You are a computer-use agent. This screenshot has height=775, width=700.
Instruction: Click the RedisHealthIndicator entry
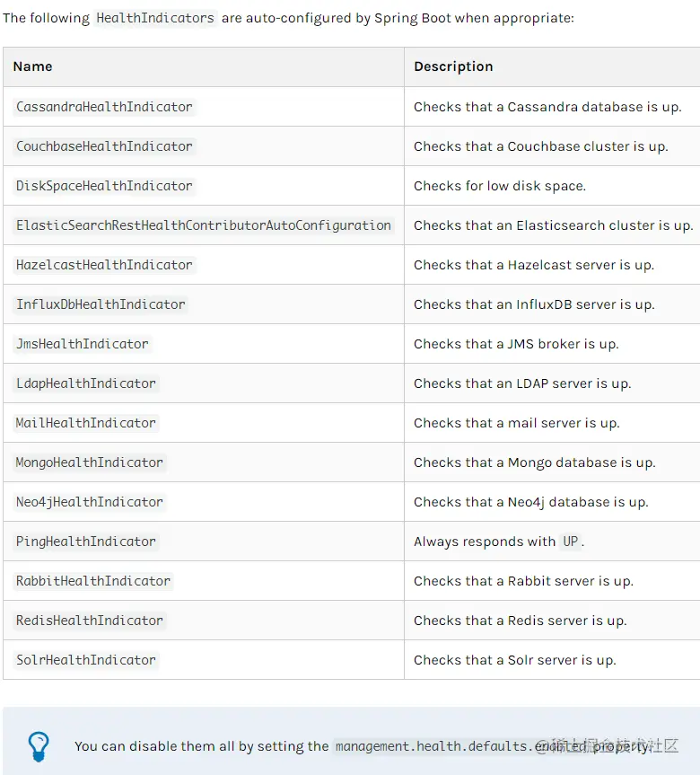point(90,621)
